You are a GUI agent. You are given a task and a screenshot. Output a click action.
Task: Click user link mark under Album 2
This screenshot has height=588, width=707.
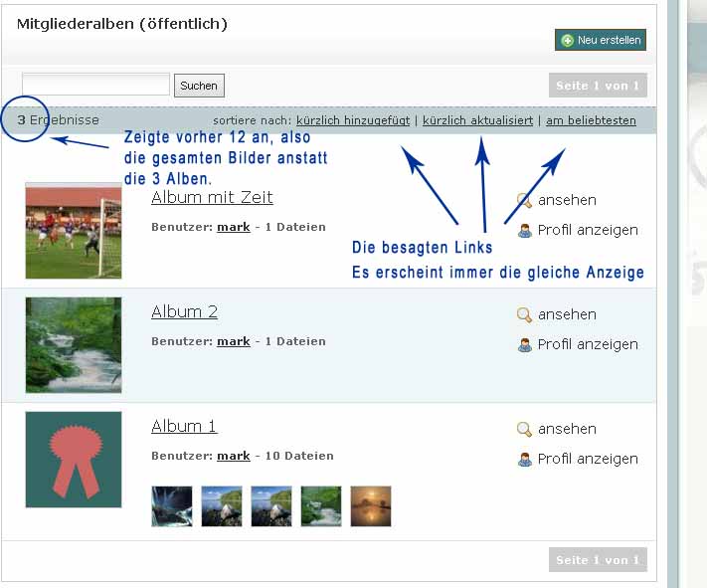coord(234,341)
